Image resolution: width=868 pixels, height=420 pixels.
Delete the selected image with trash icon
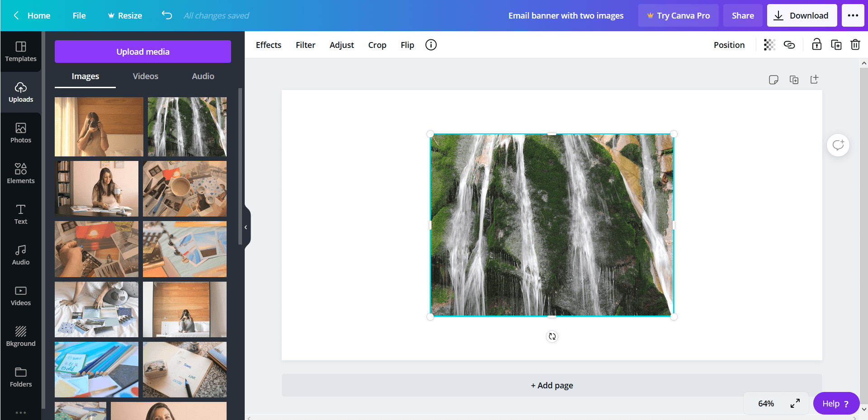(855, 45)
